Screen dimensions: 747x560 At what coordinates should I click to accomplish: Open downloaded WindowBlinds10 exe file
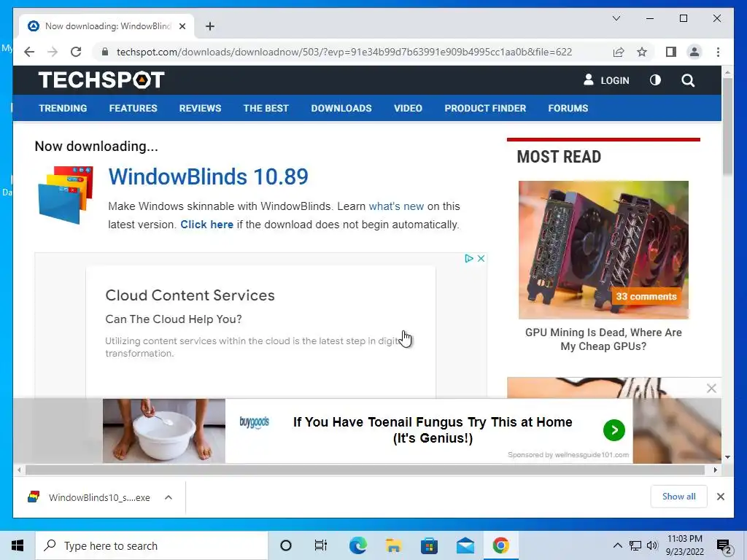90,497
